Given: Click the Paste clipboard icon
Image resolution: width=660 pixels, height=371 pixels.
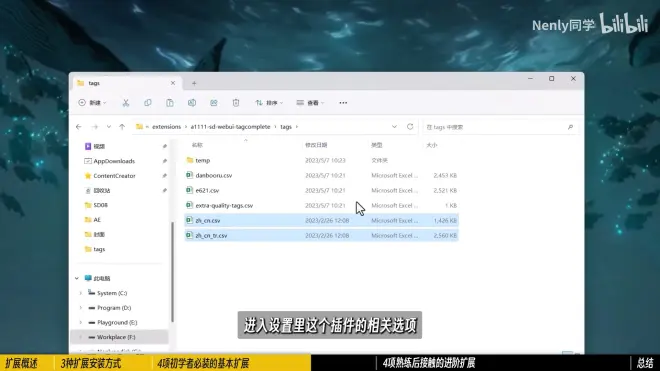Looking at the screenshot, I should (170, 103).
